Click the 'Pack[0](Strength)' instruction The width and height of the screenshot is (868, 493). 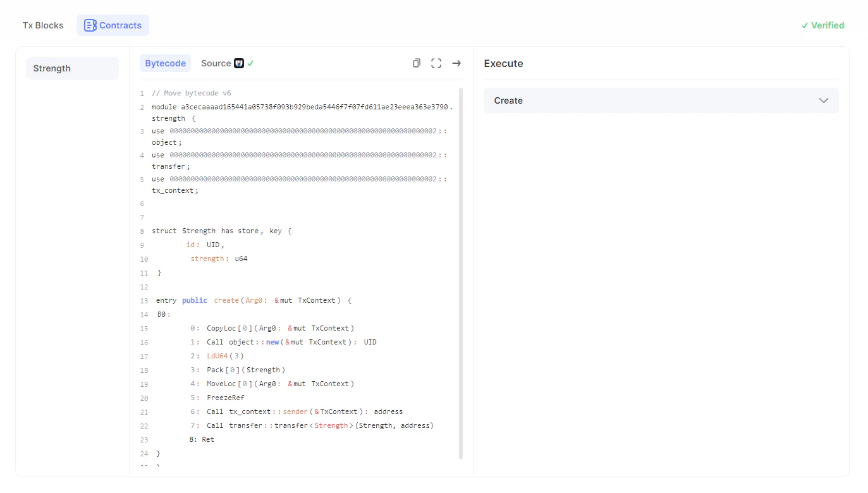(238, 370)
